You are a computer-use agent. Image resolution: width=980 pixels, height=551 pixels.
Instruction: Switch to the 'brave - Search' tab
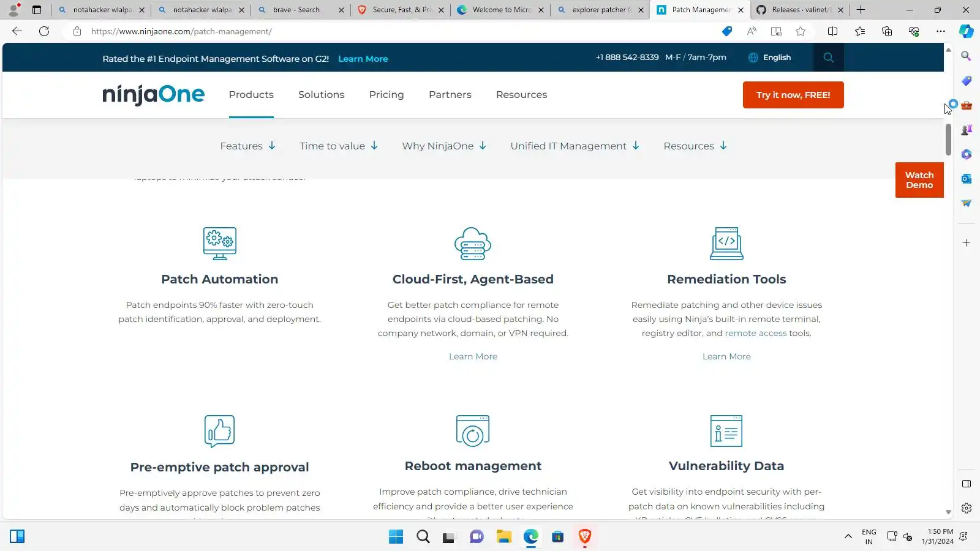tap(300, 10)
